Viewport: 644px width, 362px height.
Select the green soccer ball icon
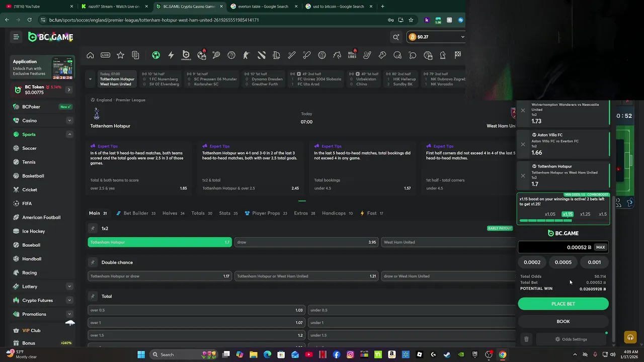tap(156, 55)
